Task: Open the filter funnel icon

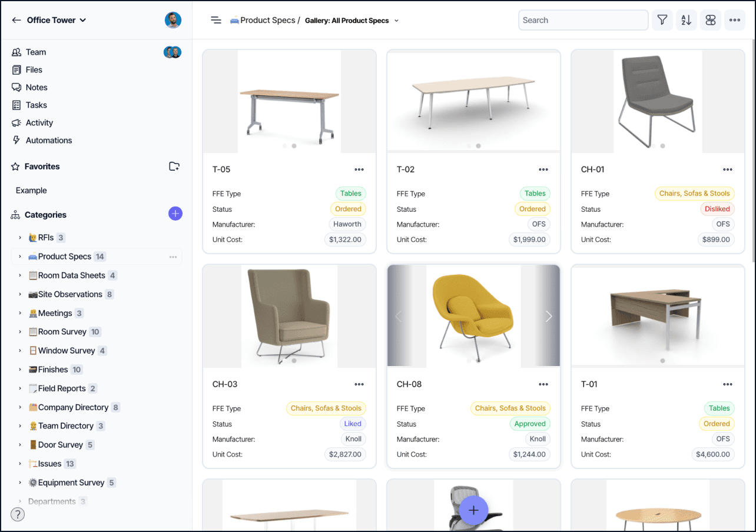Action: click(662, 20)
